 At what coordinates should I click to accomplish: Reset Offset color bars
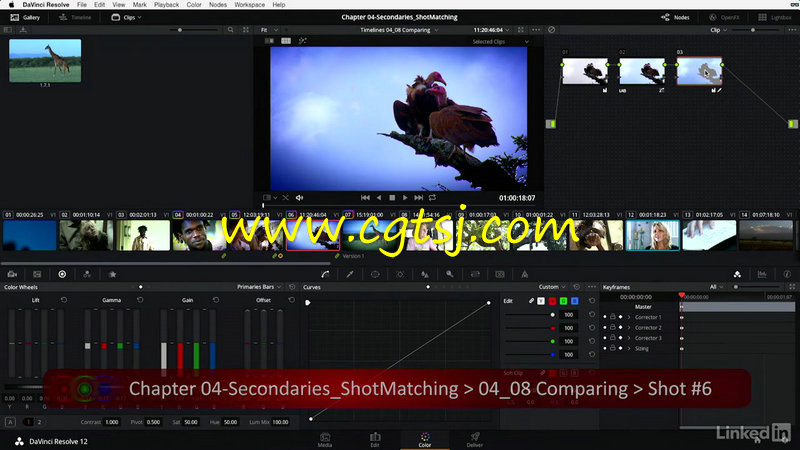[x=291, y=300]
